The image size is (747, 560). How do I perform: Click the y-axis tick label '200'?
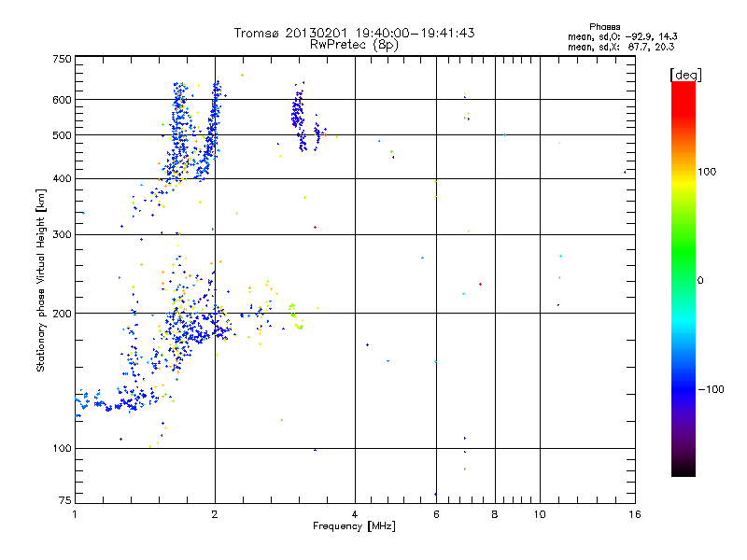point(63,314)
